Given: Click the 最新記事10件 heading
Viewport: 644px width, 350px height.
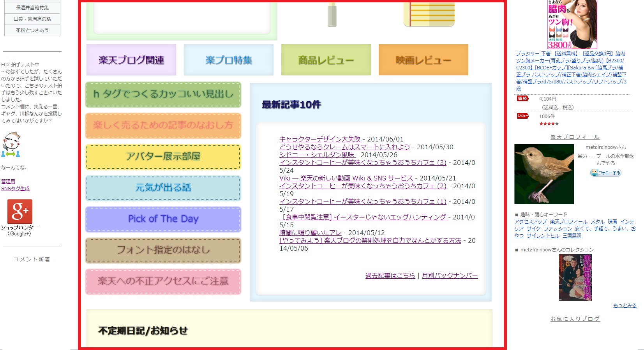Looking at the screenshot, I should (x=291, y=104).
